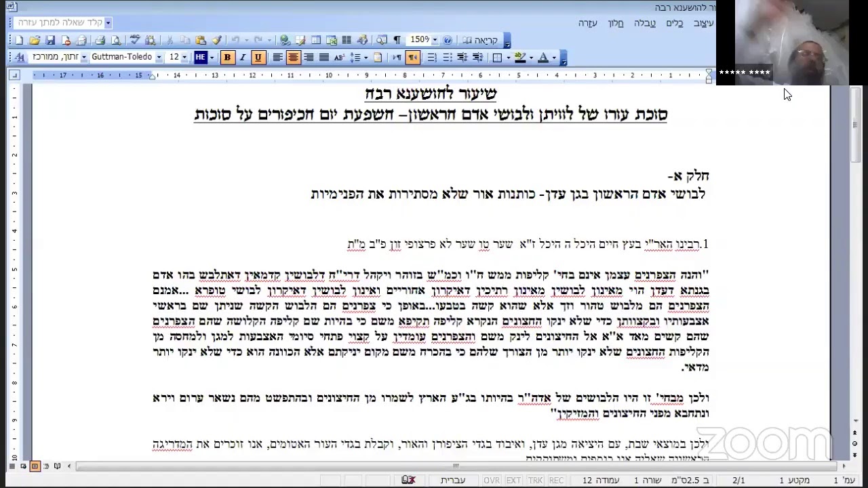
Task: Toggle Bold formatting
Action: tap(227, 58)
